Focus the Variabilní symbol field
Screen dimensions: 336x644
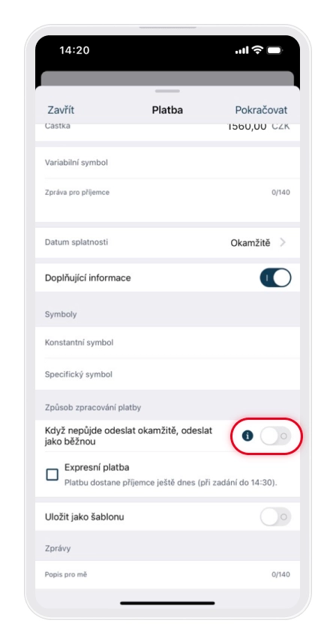pos(167,163)
